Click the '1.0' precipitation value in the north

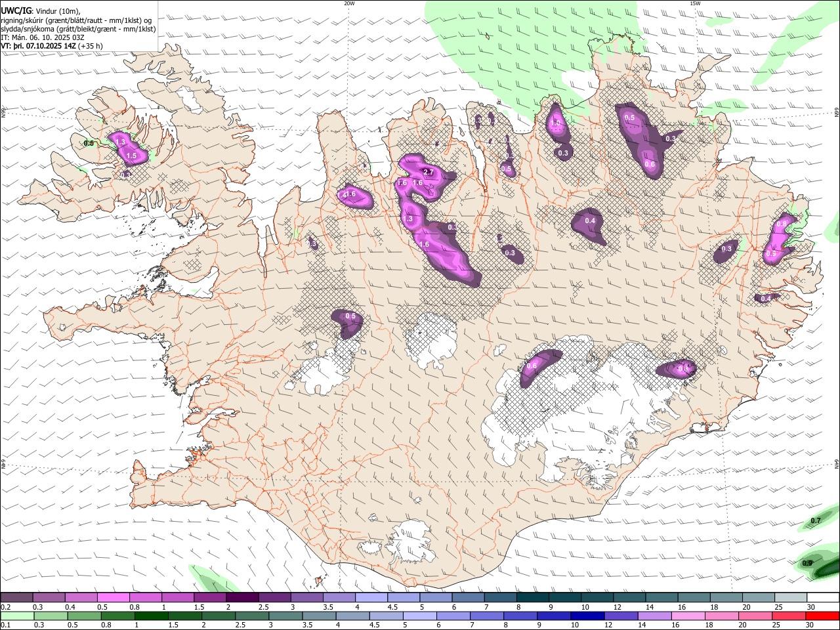tap(556, 123)
